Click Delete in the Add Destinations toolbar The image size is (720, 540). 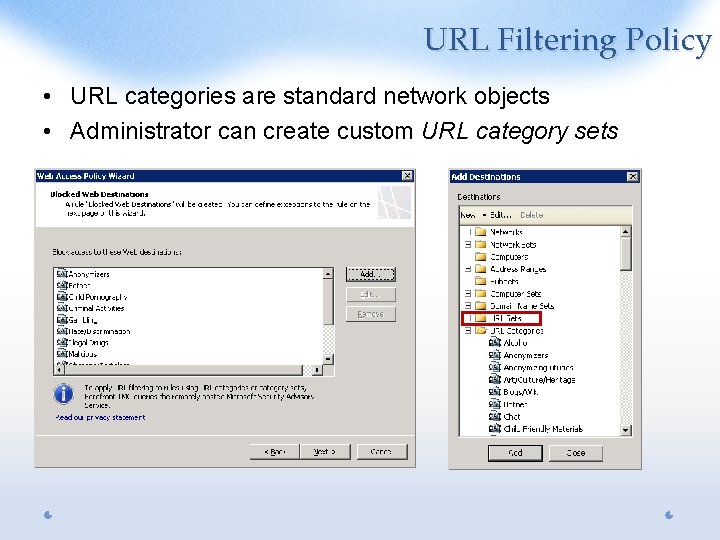532,215
